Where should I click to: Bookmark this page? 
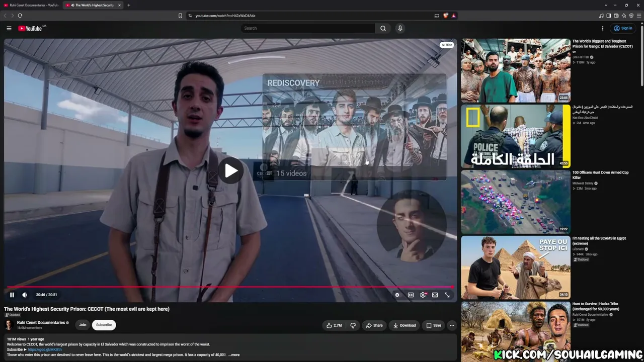[x=180, y=16]
